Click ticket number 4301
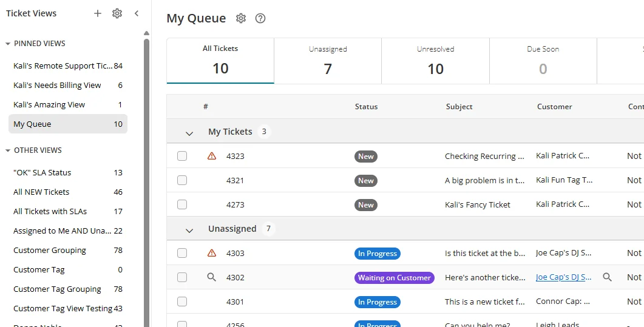Viewport: 644px width, 327px height. 236,302
